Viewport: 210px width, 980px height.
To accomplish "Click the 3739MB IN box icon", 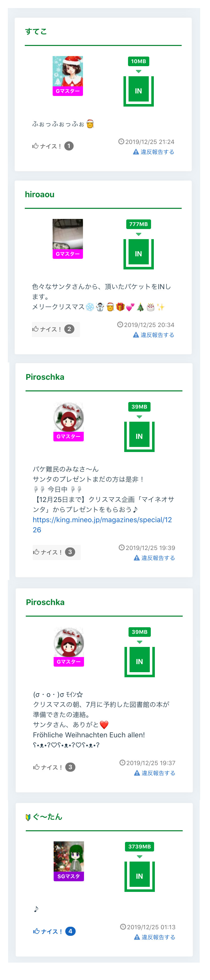I will tap(139, 876).
